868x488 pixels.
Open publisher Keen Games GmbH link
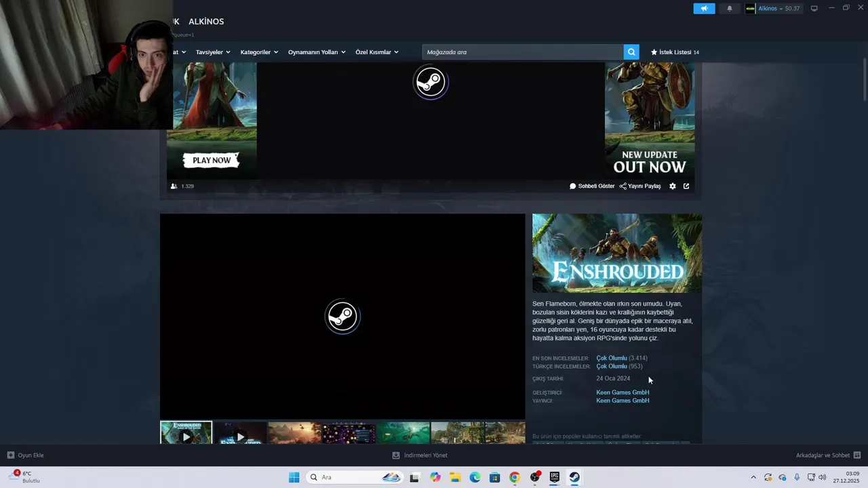pos(623,401)
